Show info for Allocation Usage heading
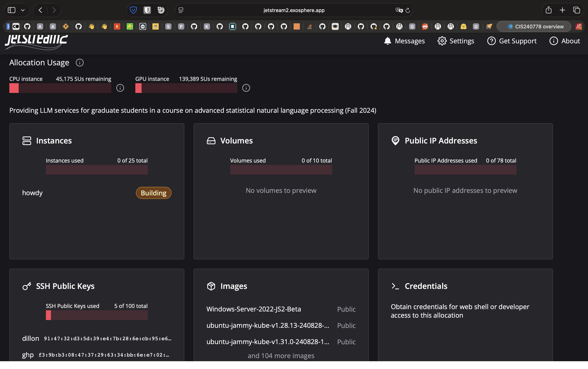This screenshot has height=369, width=588. (x=80, y=63)
